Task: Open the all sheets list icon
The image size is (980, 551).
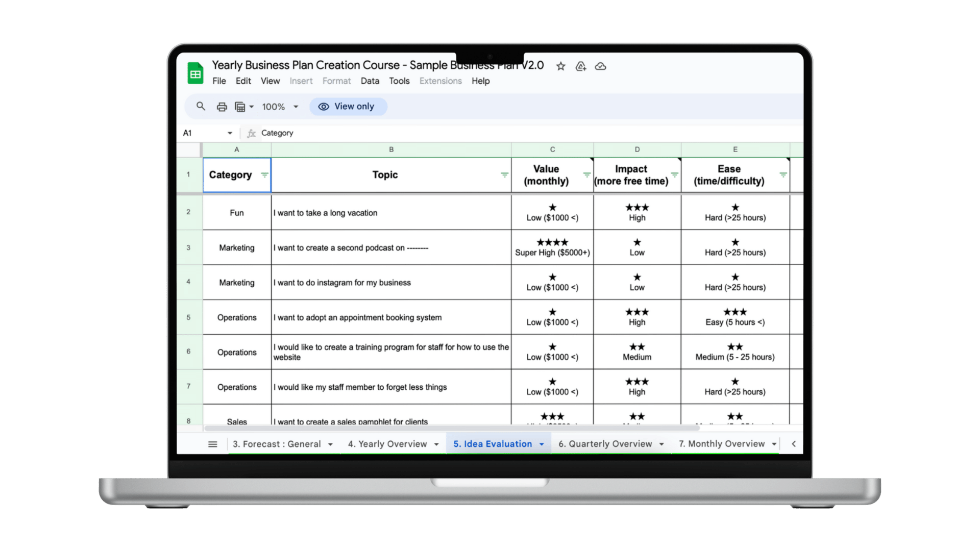Action: 213,444
